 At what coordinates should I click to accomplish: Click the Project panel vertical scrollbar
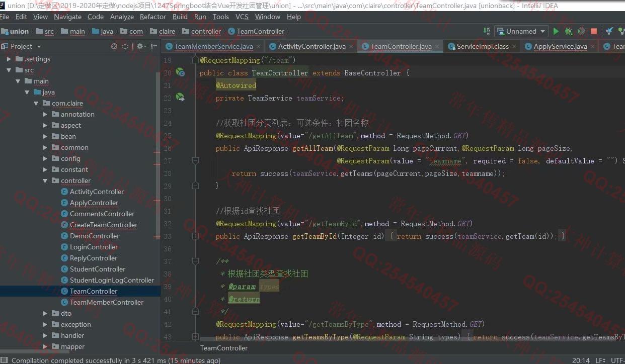click(158, 156)
